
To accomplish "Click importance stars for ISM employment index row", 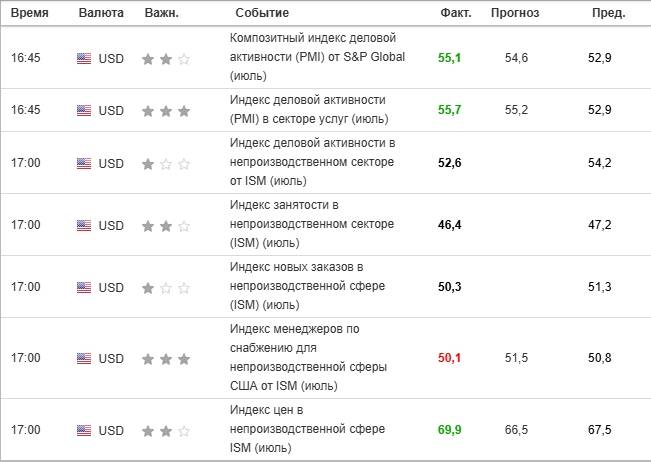I will (x=166, y=225).
